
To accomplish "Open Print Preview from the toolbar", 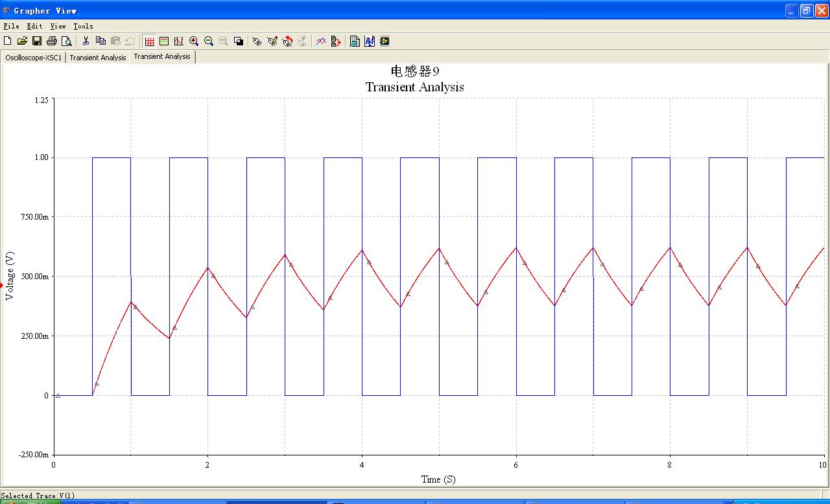I will 67,41.
